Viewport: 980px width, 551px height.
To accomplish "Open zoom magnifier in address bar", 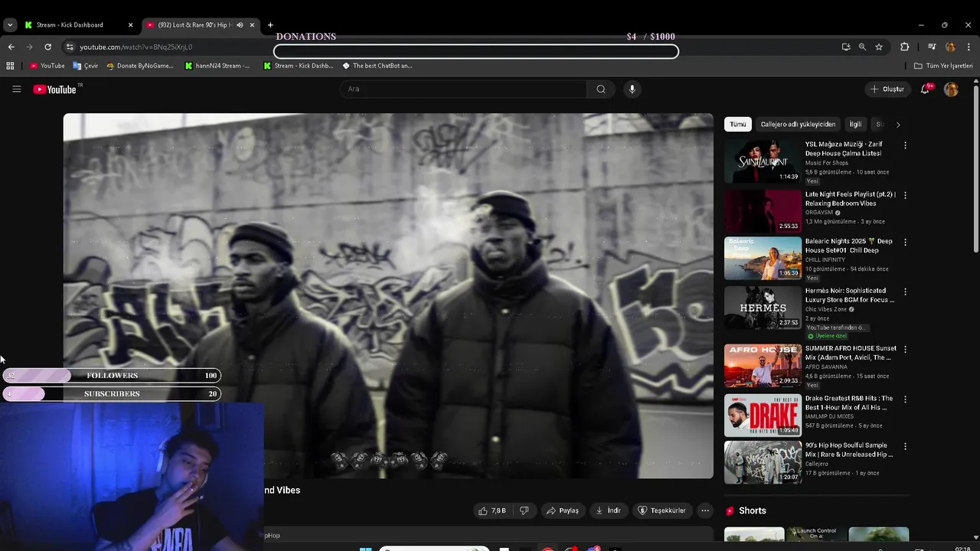I will [x=862, y=47].
